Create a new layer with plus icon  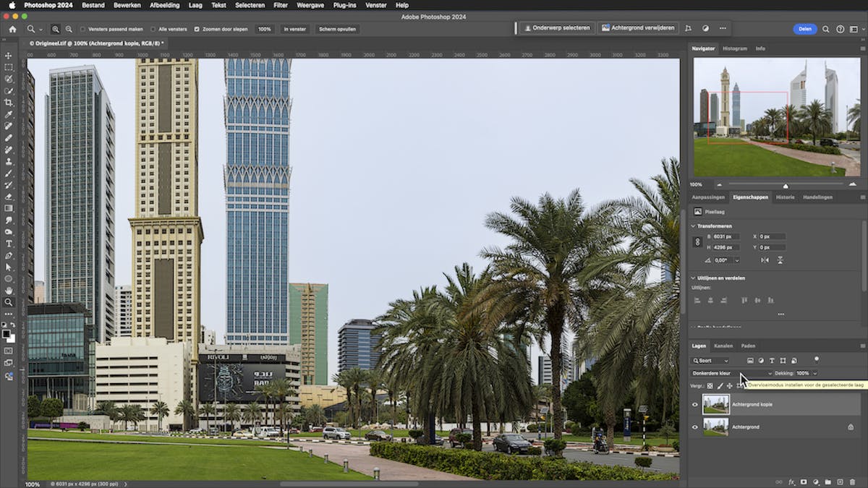(x=840, y=481)
